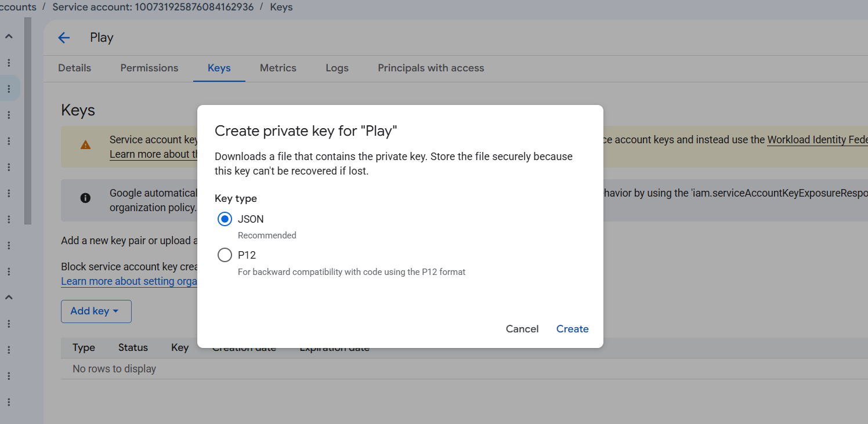Viewport: 868px width, 424px height.
Task: Click the service account breadcrumb link
Action: (x=153, y=8)
